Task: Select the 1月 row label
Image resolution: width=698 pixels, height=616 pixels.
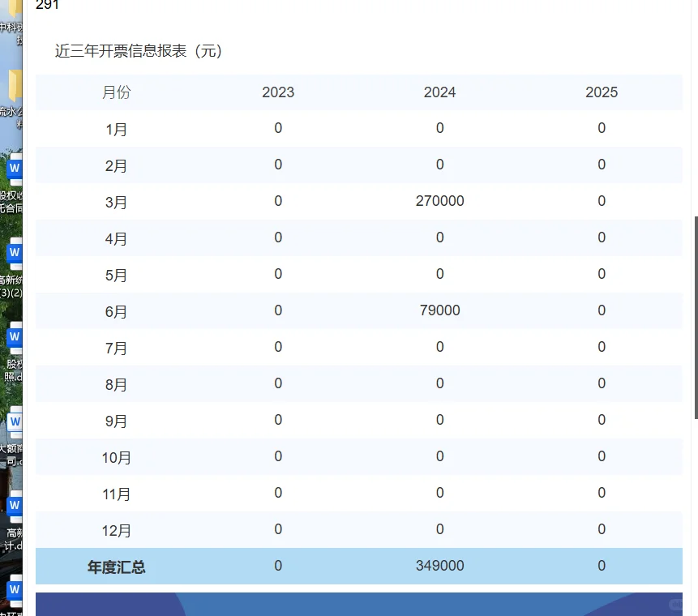Action: 116,128
